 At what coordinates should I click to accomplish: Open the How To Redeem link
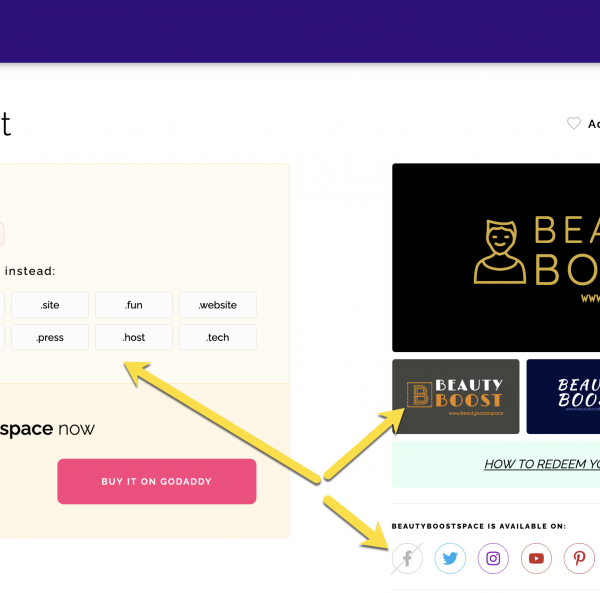click(x=542, y=464)
